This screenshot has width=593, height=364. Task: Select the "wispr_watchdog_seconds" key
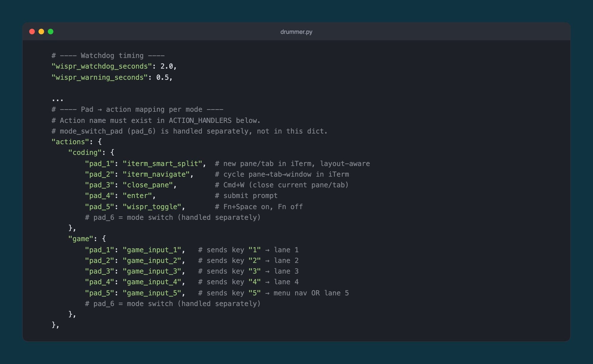(x=102, y=66)
